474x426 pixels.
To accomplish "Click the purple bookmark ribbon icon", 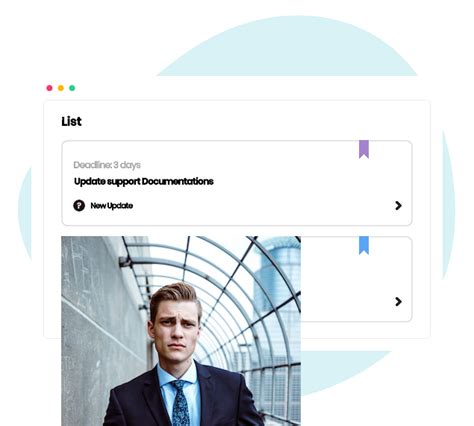I will (364, 149).
